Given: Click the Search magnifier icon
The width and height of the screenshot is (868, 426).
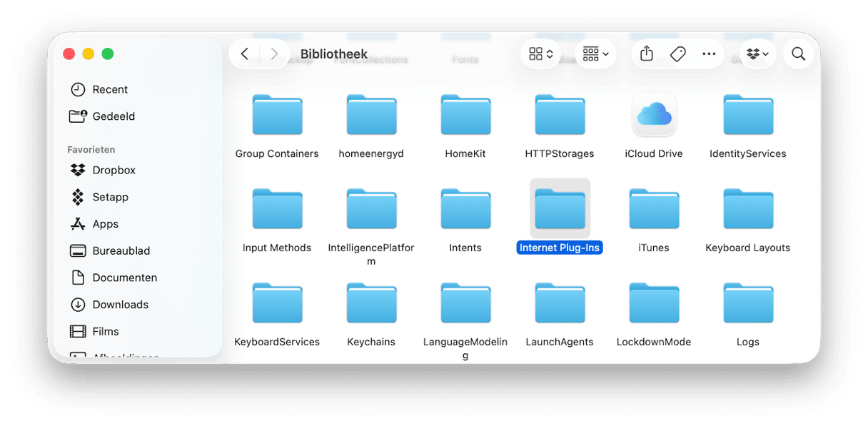Looking at the screenshot, I should pyautogui.click(x=799, y=54).
